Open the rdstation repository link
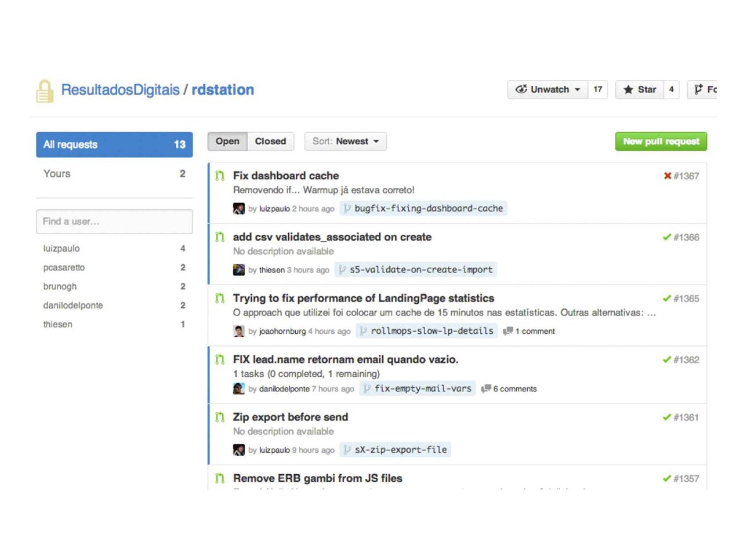The height and width of the screenshot is (560, 747). click(223, 90)
